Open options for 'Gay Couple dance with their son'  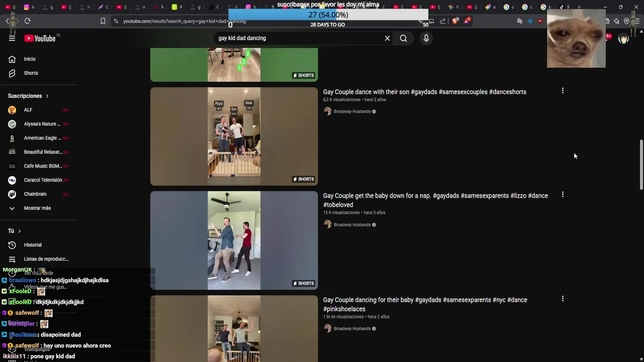click(x=562, y=91)
